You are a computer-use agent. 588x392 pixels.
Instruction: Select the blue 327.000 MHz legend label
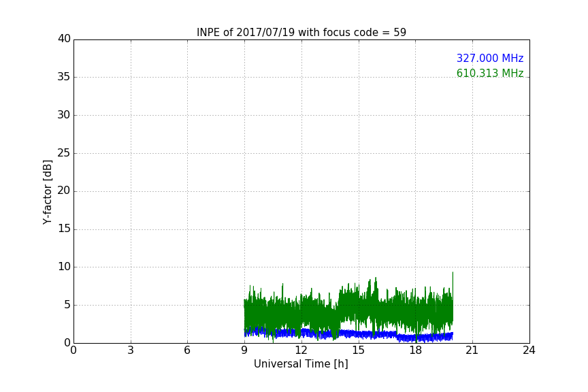pos(490,58)
